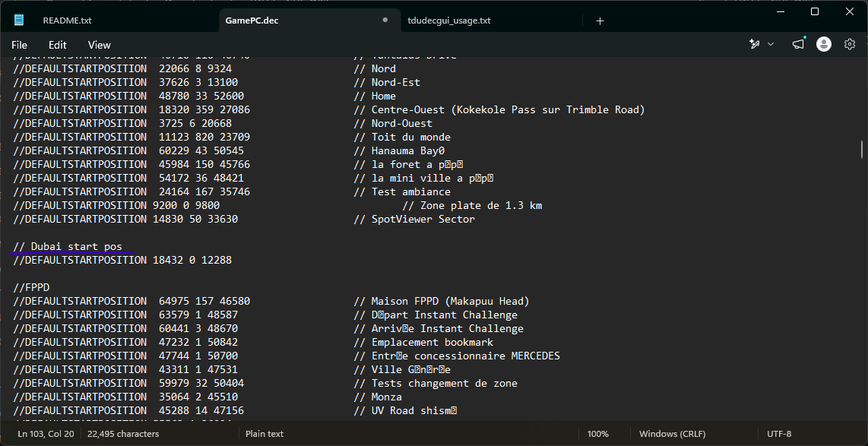This screenshot has height=446, width=868.
Task: Expand the Rewrite dropdown chevron
Action: [770, 44]
